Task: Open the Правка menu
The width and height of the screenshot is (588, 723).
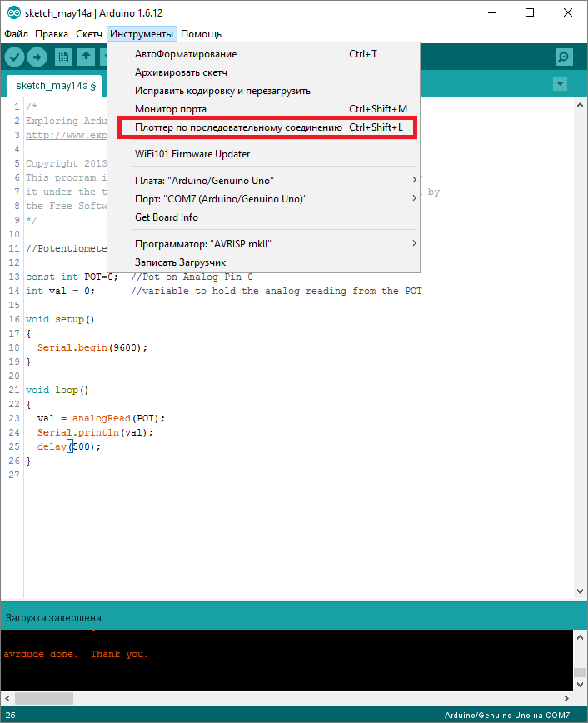Action: pos(52,34)
